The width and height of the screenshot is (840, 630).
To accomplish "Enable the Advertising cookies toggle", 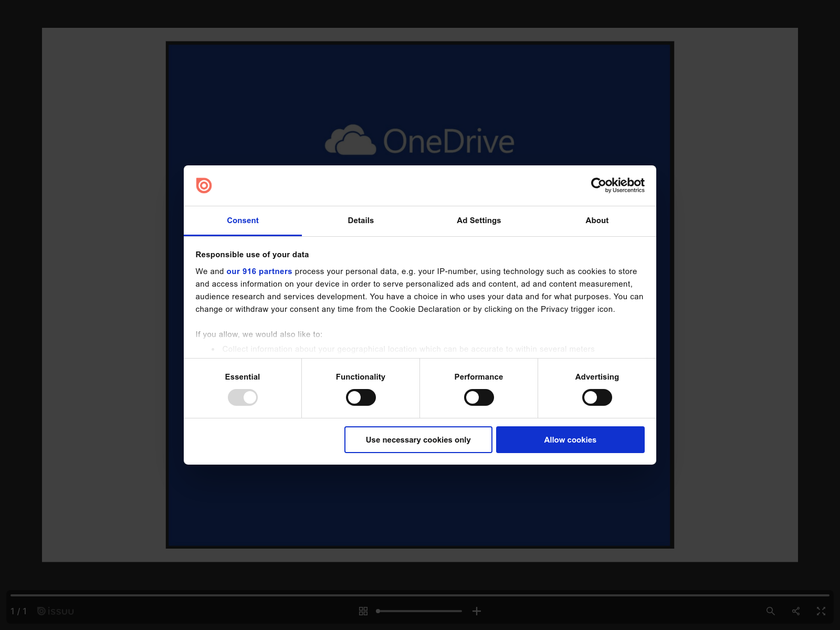I will click(x=597, y=397).
